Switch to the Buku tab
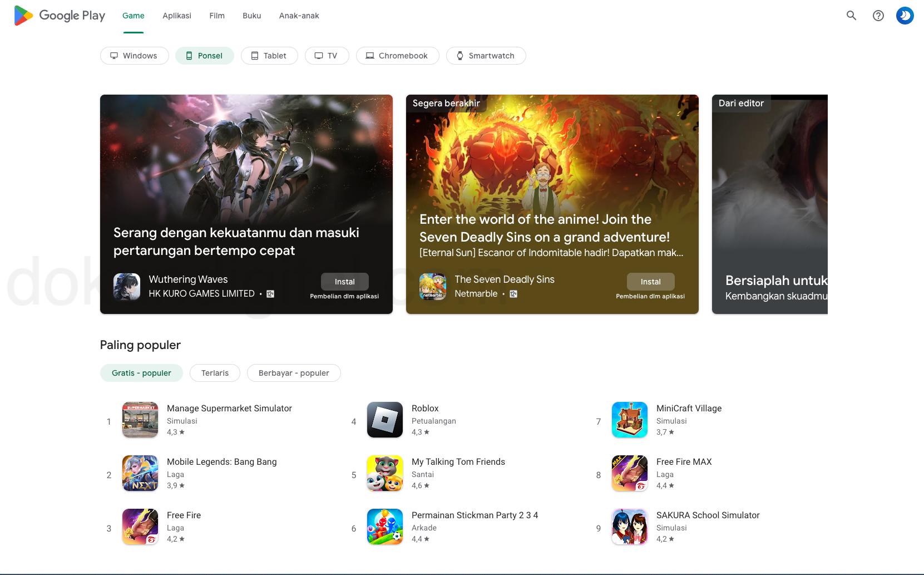924x575 pixels. click(x=251, y=16)
